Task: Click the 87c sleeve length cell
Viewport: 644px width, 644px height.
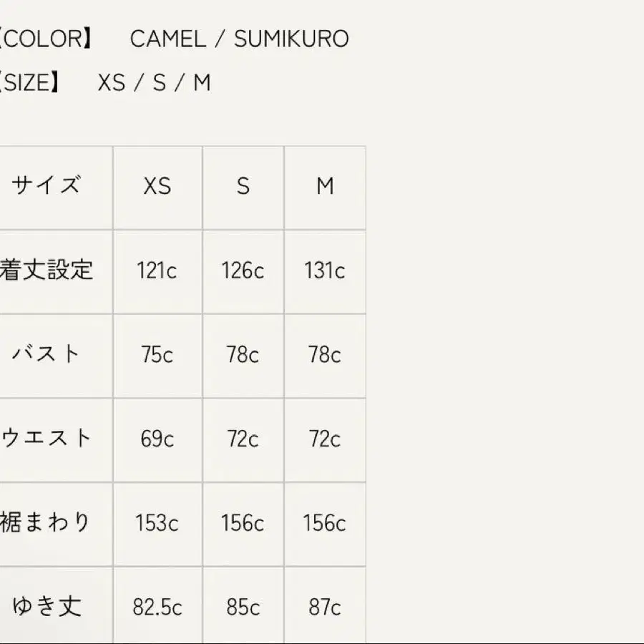Action: [x=325, y=608]
